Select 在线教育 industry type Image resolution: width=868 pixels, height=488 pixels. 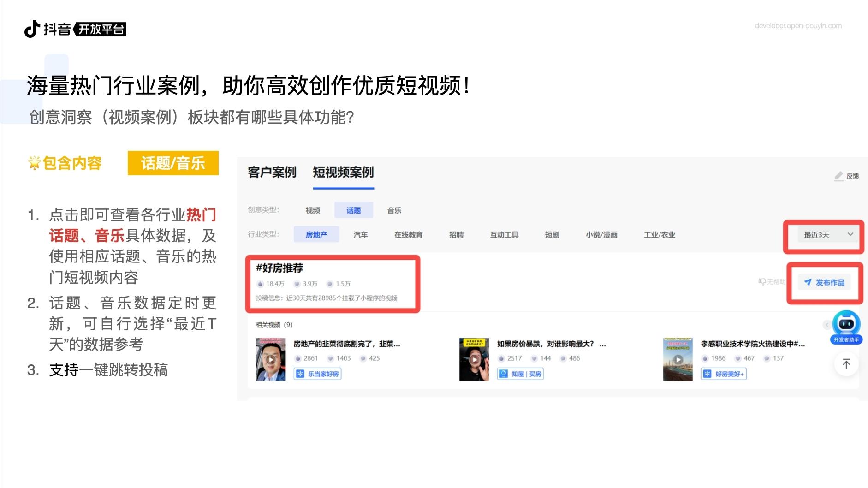(408, 235)
